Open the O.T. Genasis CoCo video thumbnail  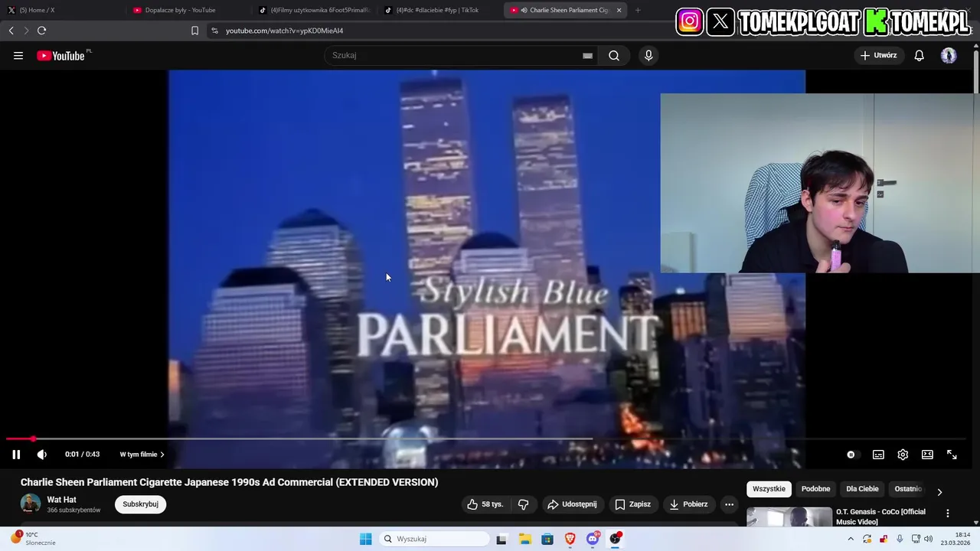789,517
